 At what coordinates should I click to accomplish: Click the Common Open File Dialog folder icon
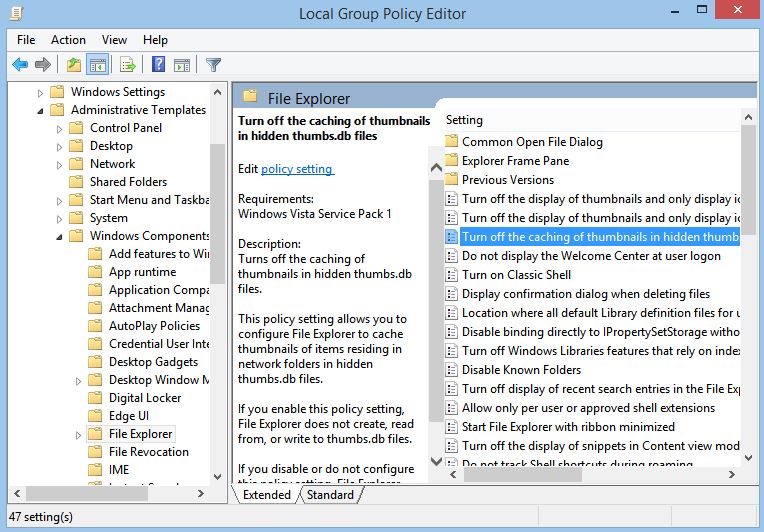452,141
